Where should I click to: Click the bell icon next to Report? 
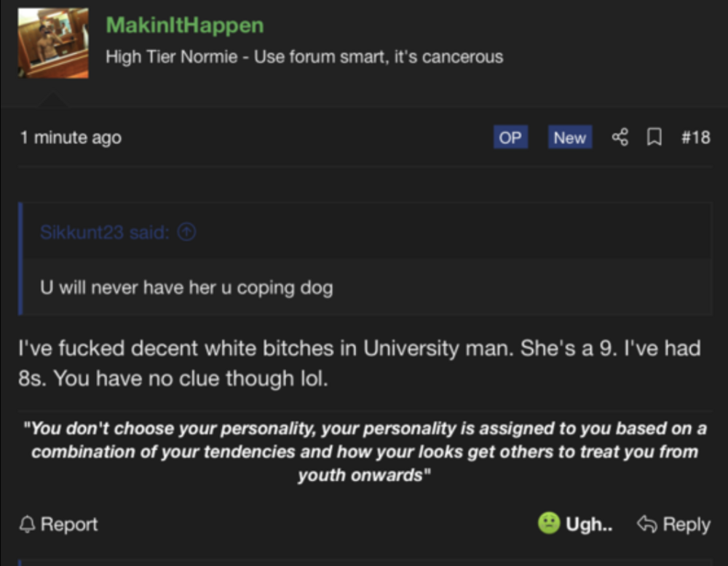28,524
